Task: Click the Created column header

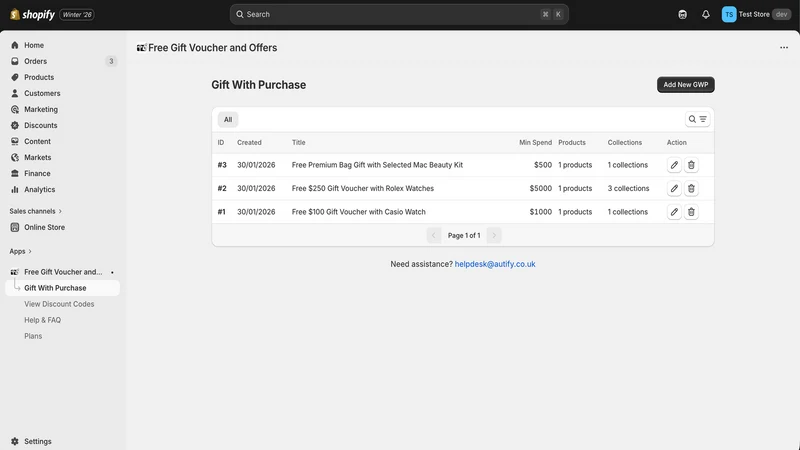Action: [x=249, y=142]
